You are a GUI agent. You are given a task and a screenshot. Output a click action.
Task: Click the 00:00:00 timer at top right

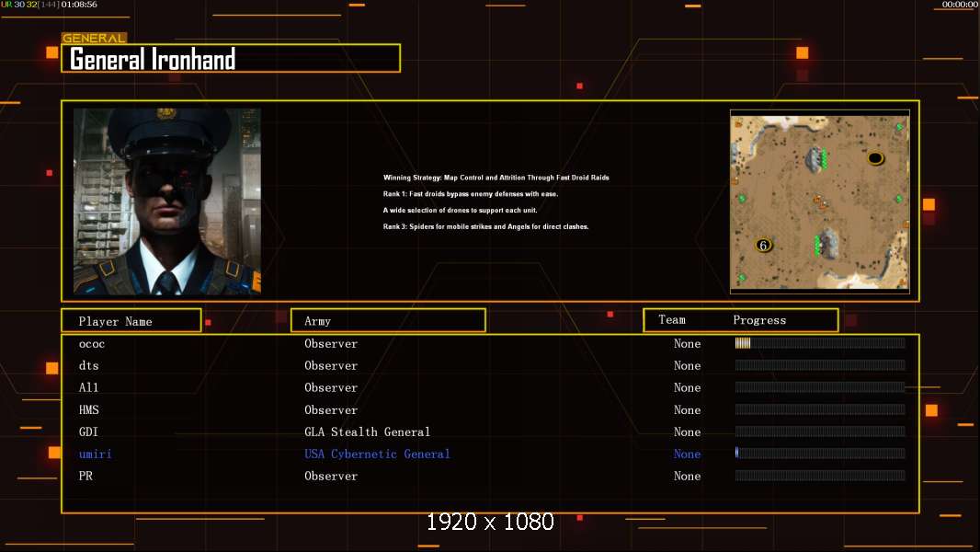click(960, 5)
